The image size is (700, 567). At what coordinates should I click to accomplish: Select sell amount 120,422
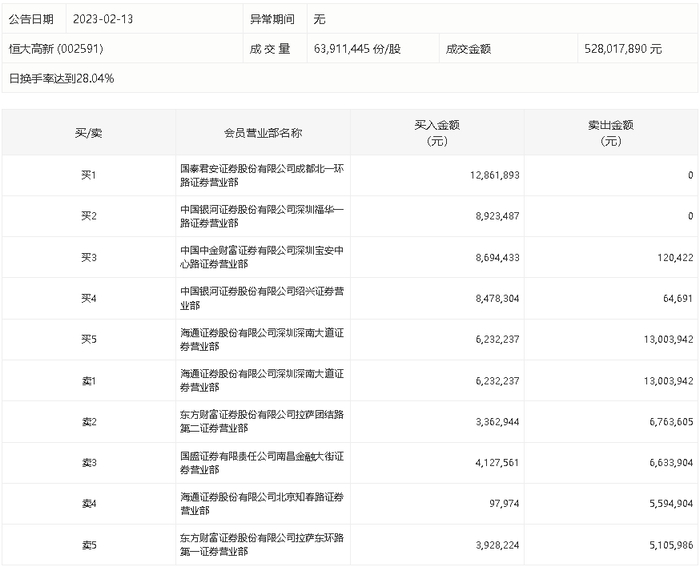pyautogui.click(x=675, y=258)
